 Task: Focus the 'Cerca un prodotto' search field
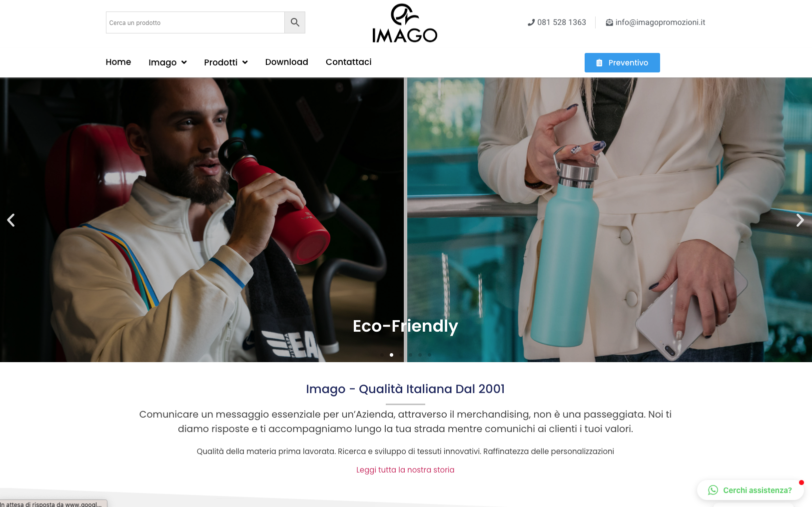coord(195,22)
